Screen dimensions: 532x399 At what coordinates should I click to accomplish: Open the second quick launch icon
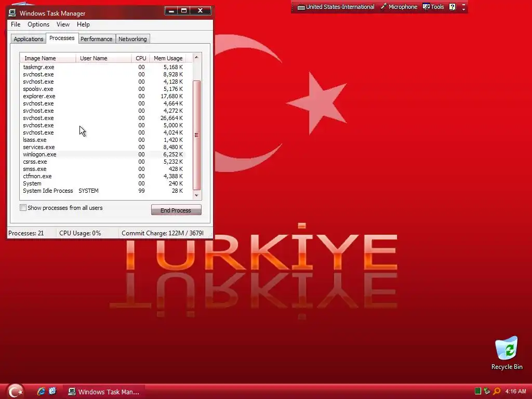[52, 391]
